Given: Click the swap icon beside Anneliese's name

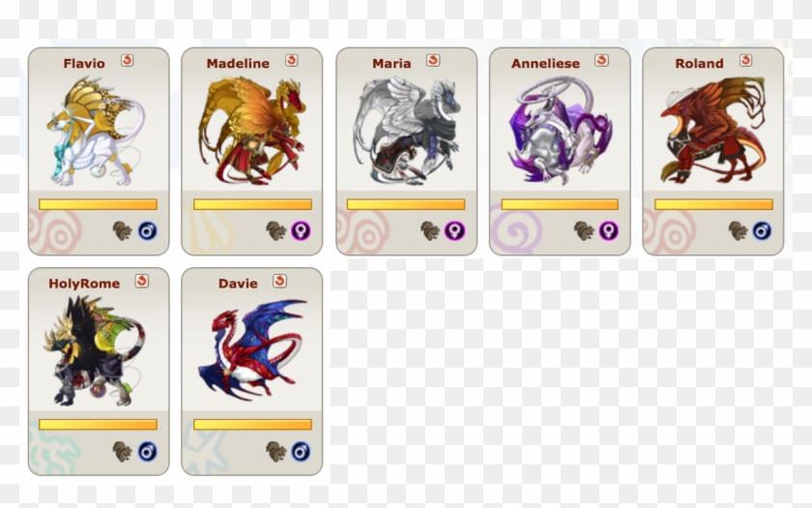Looking at the screenshot, I should [601, 61].
